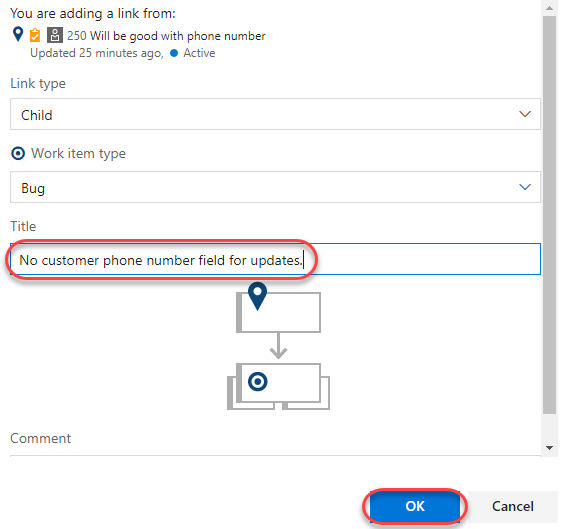566x529 pixels.
Task: Click the chevron on Bug combo box
Action: (x=524, y=187)
